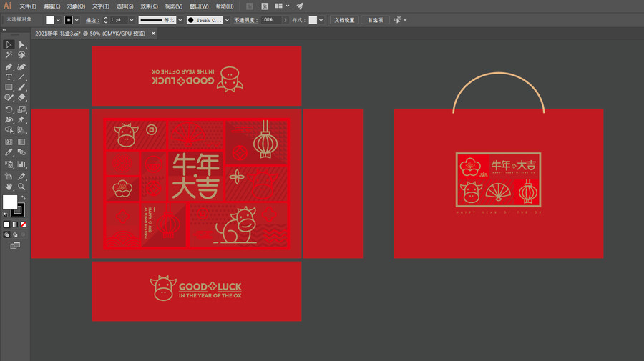Viewport: 644px width, 361px height.
Task: Set paint mode to solid Color
Action: (6, 224)
